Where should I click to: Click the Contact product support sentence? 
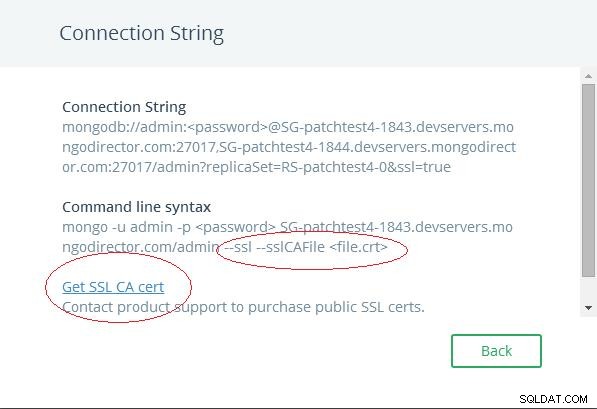coord(243,307)
